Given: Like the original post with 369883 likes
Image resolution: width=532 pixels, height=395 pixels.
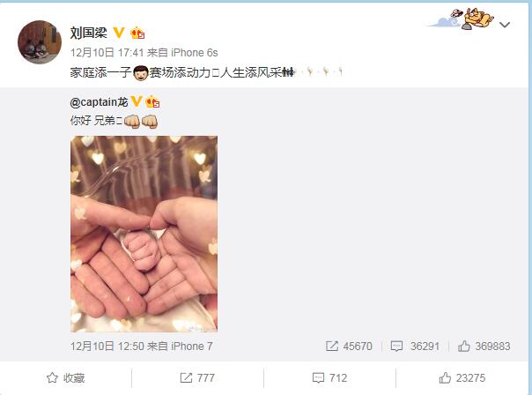Looking at the screenshot, I should pos(484,347).
